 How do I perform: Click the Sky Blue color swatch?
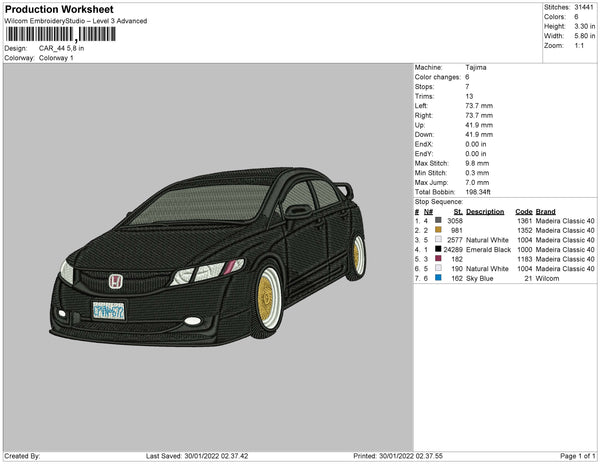pos(438,278)
